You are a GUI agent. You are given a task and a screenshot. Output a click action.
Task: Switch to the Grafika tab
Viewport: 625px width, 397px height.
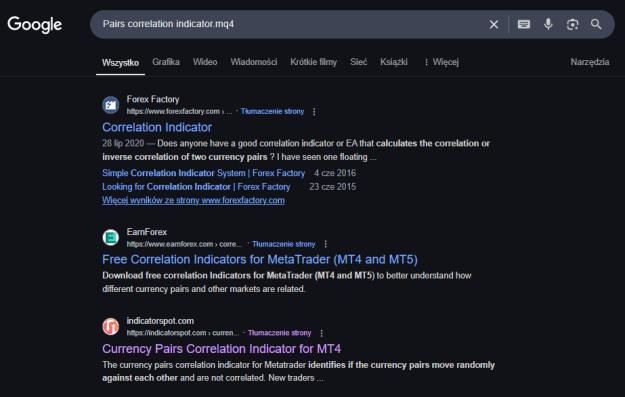pos(166,62)
